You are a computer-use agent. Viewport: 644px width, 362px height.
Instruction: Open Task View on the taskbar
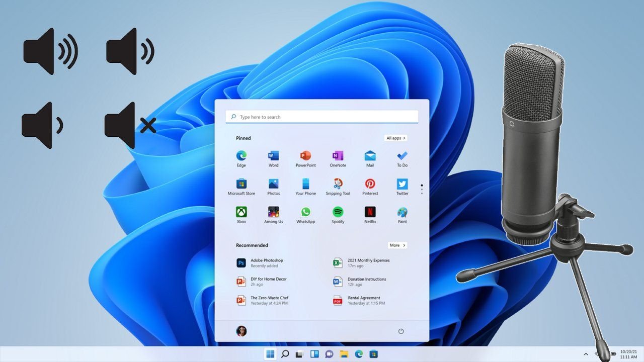pos(300,354)
